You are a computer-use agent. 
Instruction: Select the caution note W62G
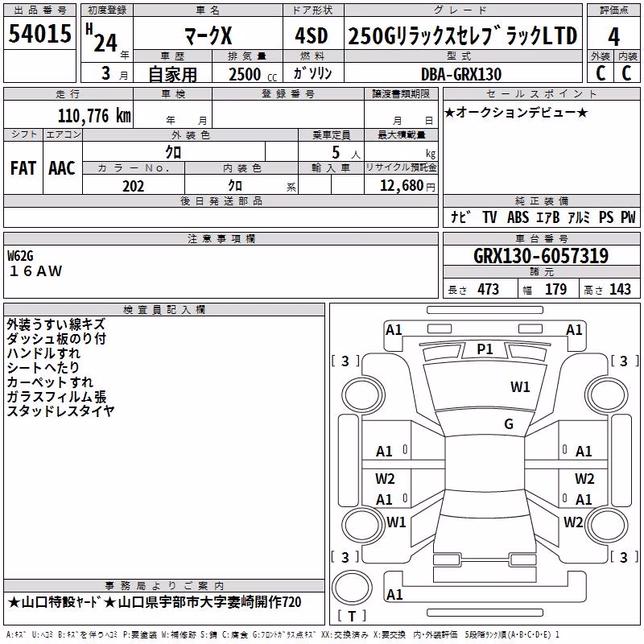pyautogui.click(x=20, y=256)
